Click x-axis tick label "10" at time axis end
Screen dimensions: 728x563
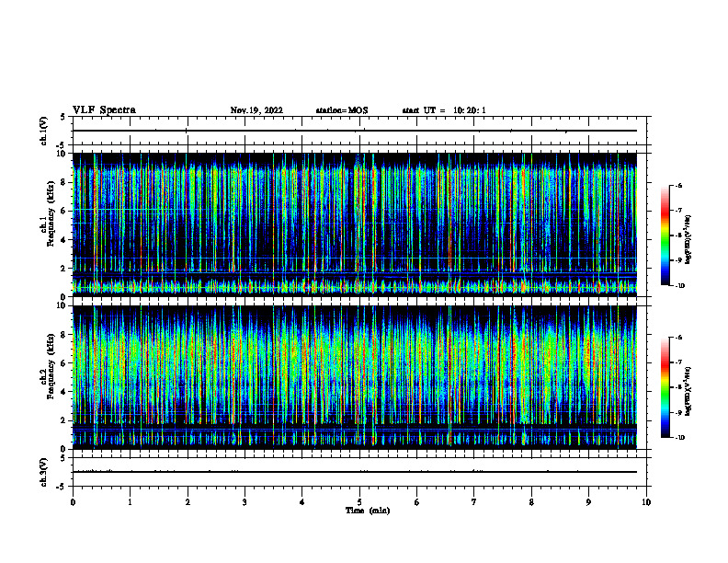click(646, 502)
